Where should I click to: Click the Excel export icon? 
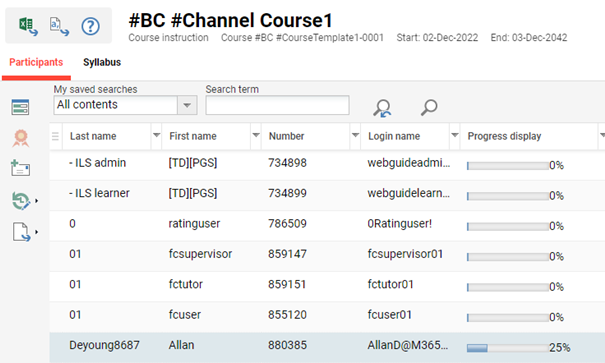pyautogui.click(x=28, y=26)
